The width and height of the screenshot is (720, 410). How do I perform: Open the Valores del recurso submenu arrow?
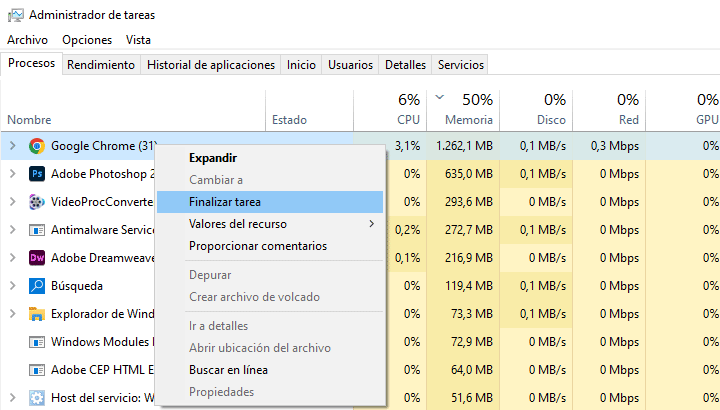371,224
